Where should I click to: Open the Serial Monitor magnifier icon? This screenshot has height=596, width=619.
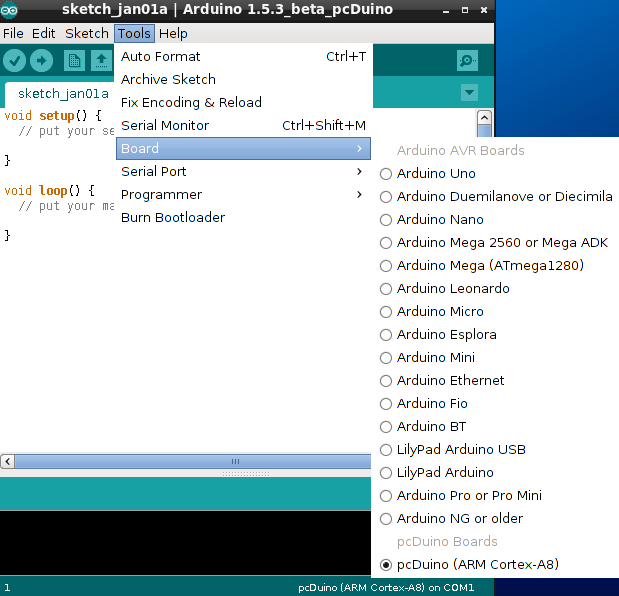[x=467, y=61]
